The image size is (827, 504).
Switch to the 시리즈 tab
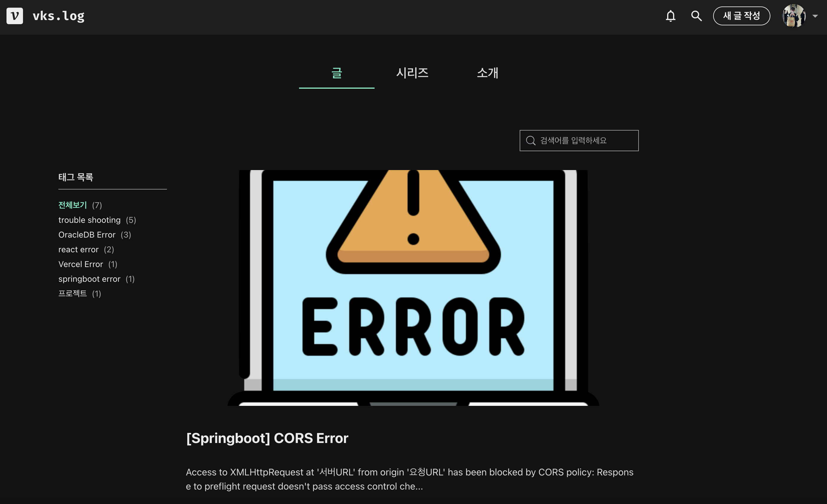pos(412,73)
